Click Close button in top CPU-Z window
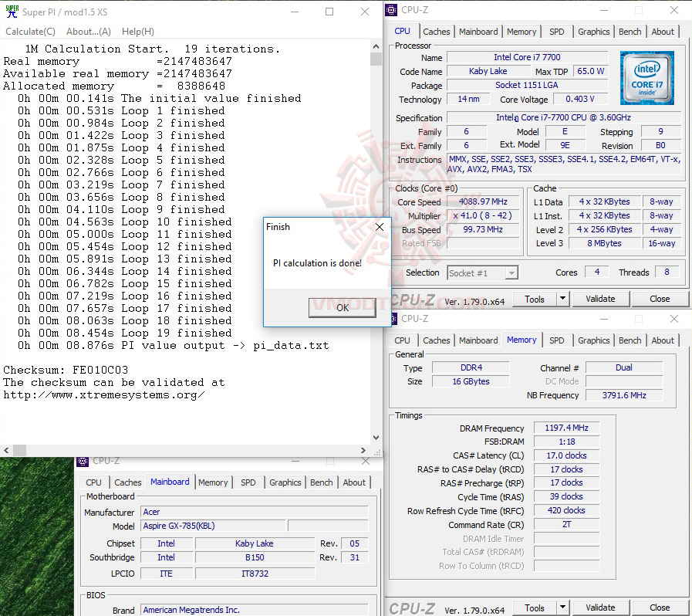This screenshot has height=616, width=692. coord(660,299)
